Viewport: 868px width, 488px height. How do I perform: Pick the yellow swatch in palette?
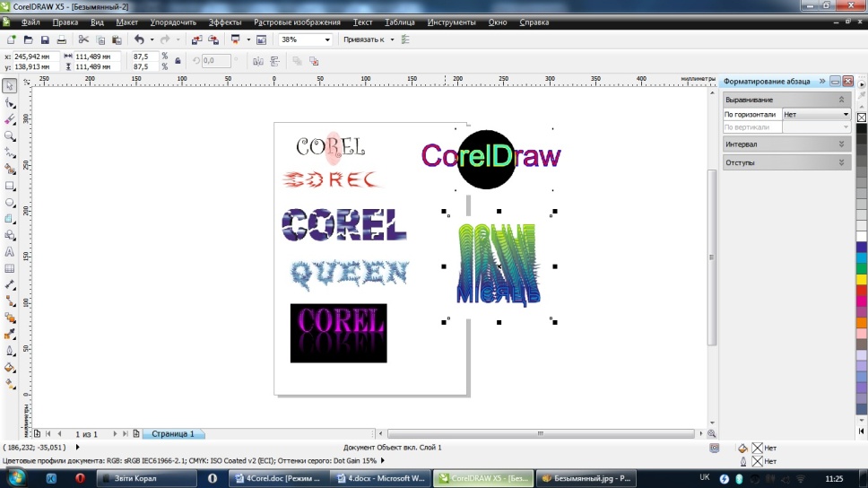862,280
